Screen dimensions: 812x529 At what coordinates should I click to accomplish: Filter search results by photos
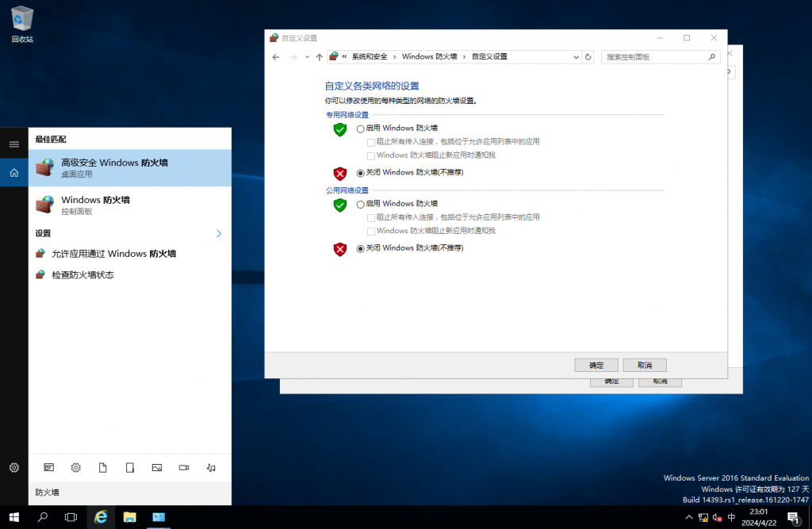(157, 468)
